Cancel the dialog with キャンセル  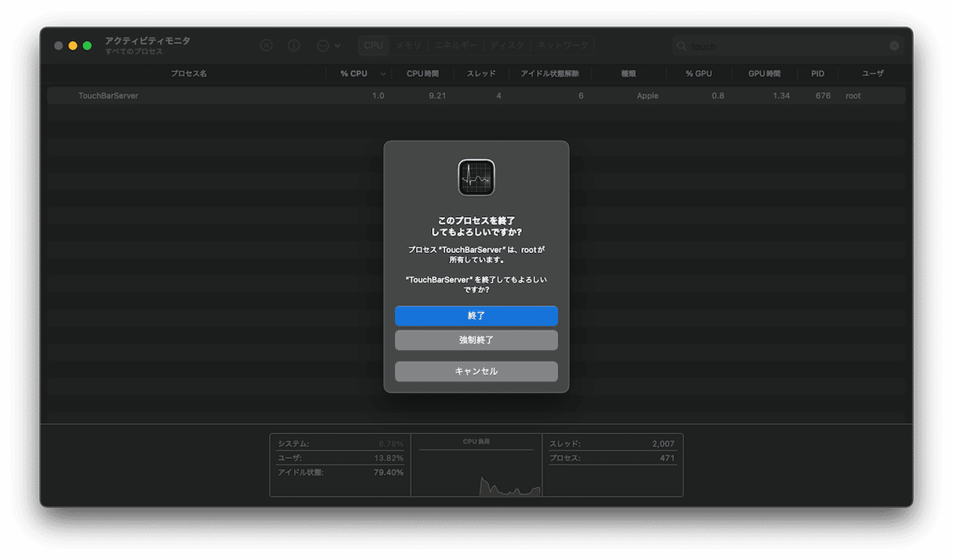(476, 371)
